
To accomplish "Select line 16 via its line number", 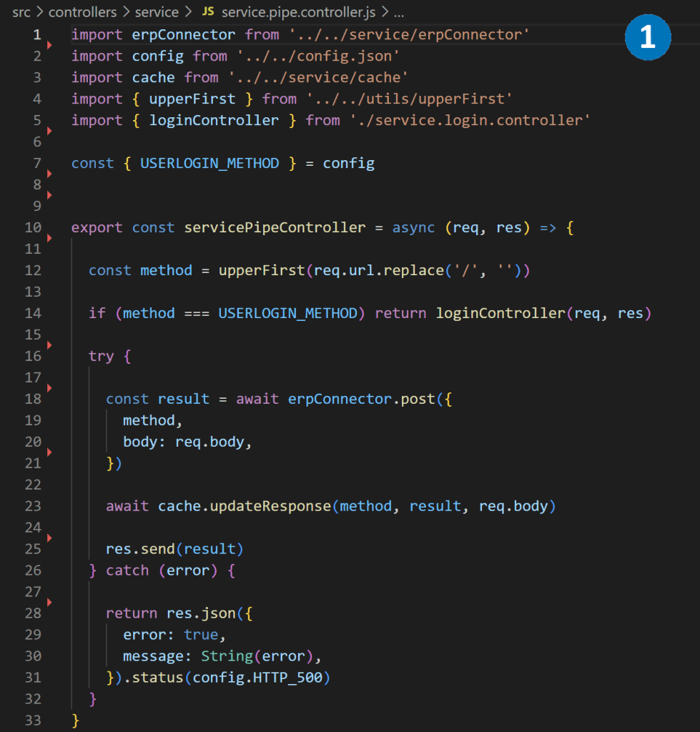I will pos(33,356).
